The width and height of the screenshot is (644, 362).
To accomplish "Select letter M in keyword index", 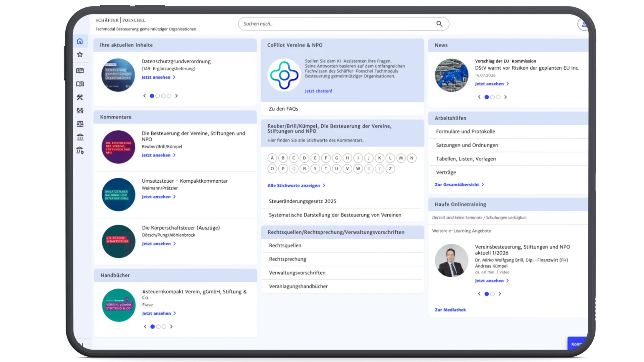I will [x=401, y=158].
